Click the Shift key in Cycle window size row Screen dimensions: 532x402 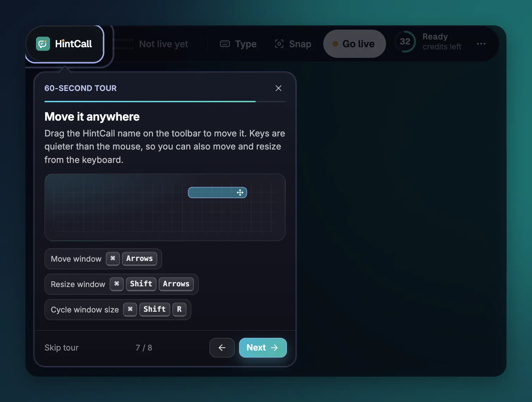coord(155,309)
